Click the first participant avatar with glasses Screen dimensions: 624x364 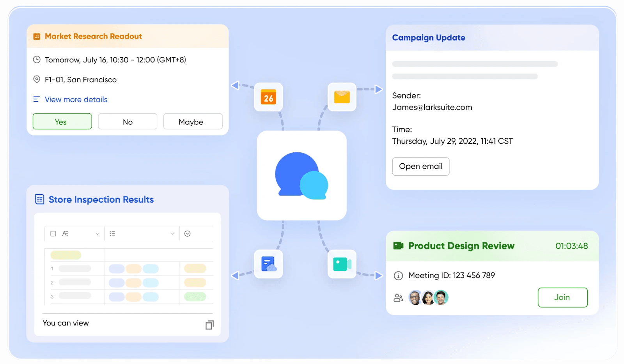(415, 298)
